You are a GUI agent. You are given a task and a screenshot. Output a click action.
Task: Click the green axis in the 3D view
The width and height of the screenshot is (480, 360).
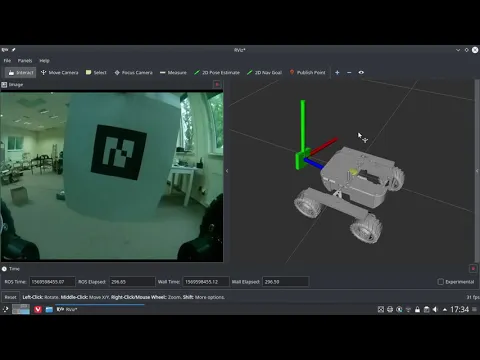click(x=303, y=127)
